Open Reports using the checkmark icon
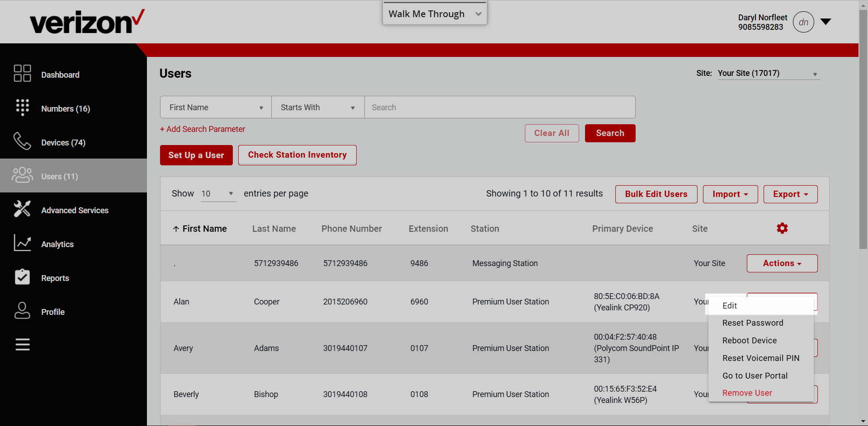This screenshot has height=426, width=868. point(22,277)
